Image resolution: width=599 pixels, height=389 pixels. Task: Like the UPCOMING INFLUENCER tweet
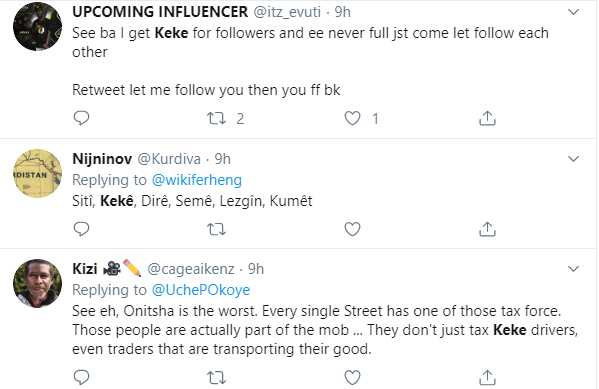pyautogui.click(x=352, y=118)
